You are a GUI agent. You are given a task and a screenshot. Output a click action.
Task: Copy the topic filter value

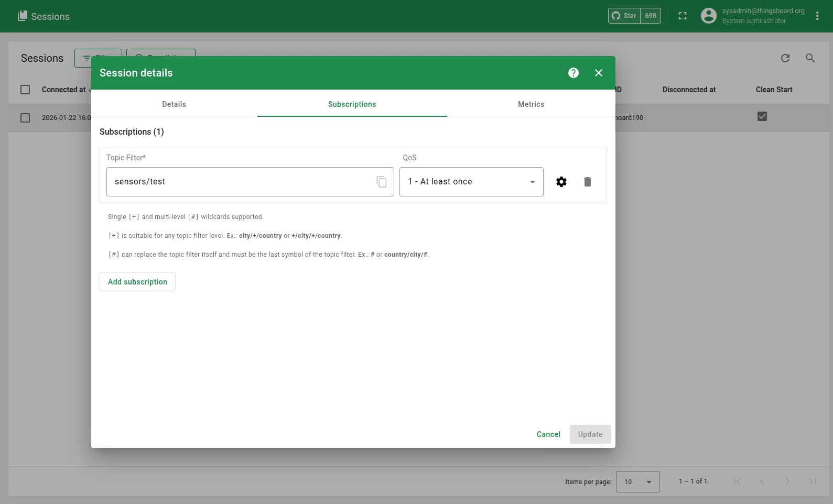click(382, 182)
